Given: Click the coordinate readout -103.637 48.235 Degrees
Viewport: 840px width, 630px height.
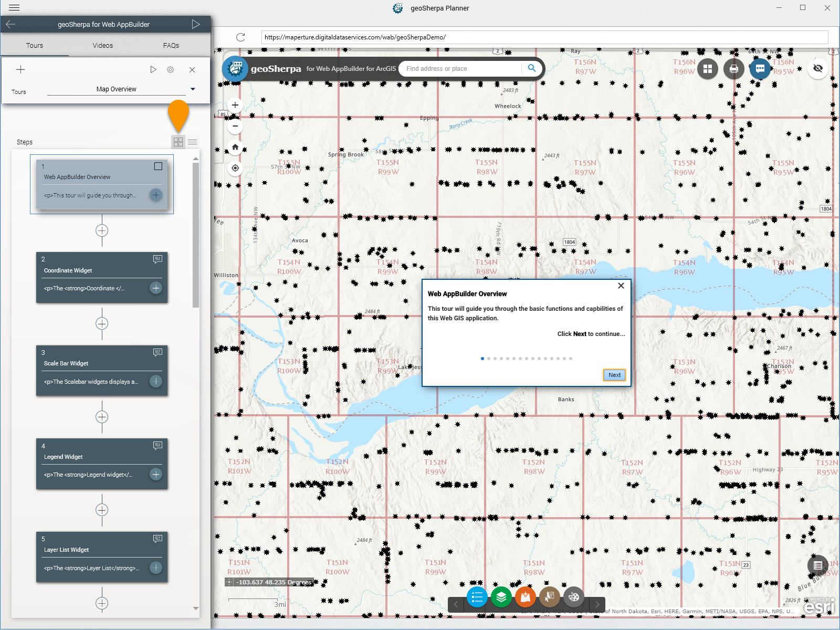Looking at the screenshot, I should pos(274,582).
